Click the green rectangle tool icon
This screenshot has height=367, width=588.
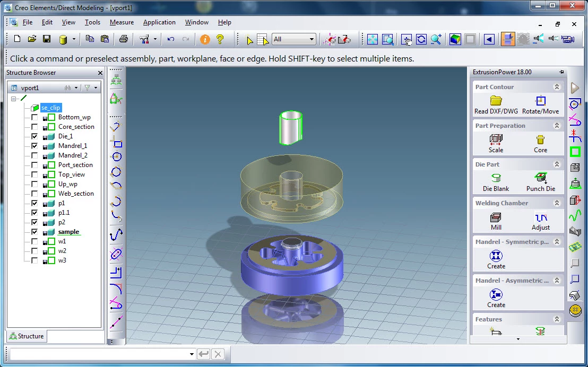coord(575,152)
